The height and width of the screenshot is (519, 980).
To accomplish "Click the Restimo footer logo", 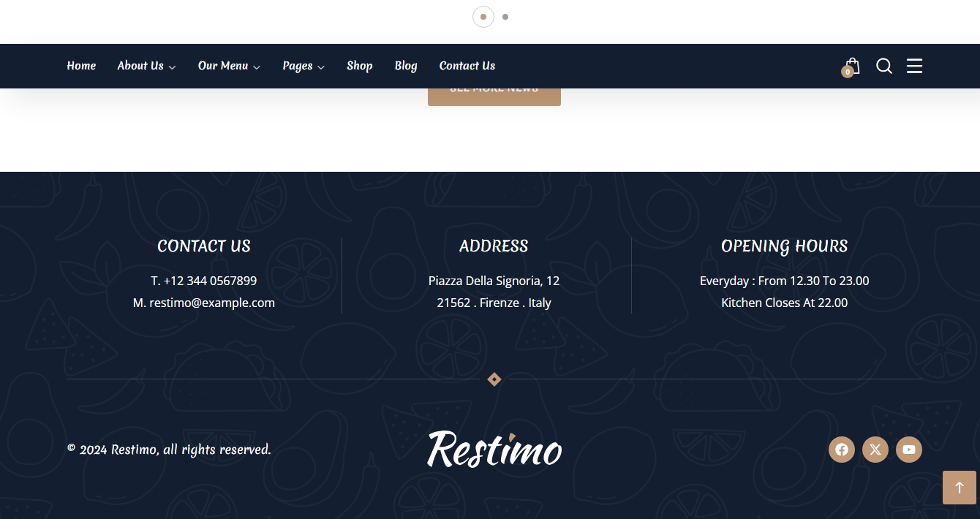I will click(x=494, y=449).
